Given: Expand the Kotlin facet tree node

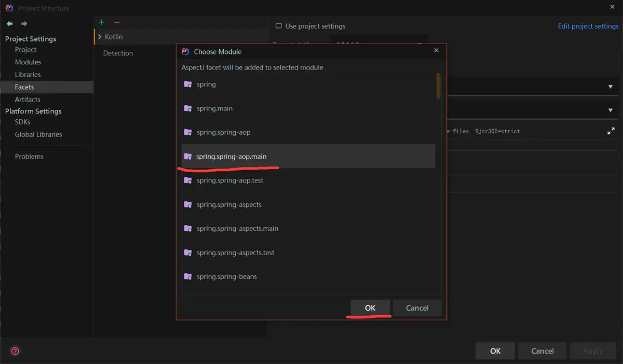Looking at the screenshot, I should pos(100,37).
